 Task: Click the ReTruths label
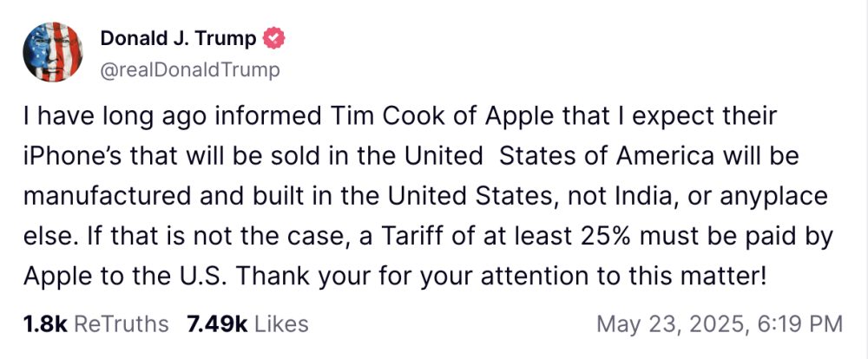coord(121,324)
